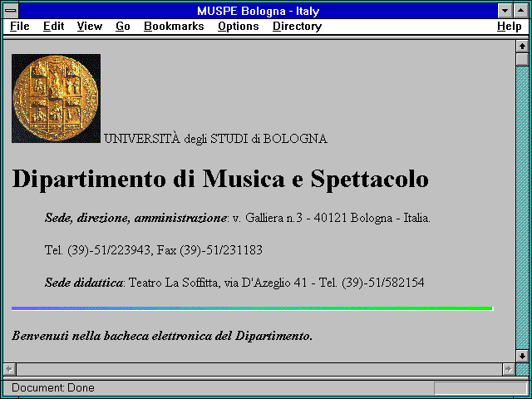Screen dimensions: 532x399
Task: Click the golden university seal image
Action: [x=56, y=98]
